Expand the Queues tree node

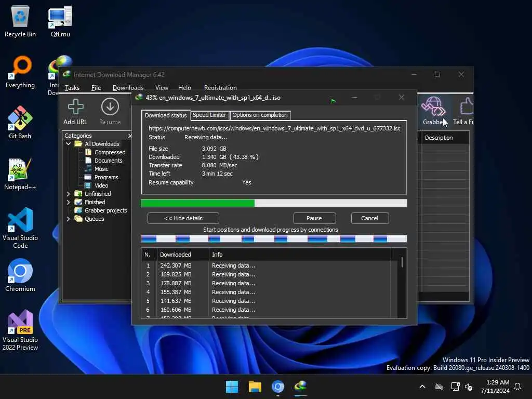pyautogui.click(x=68, y=219)
